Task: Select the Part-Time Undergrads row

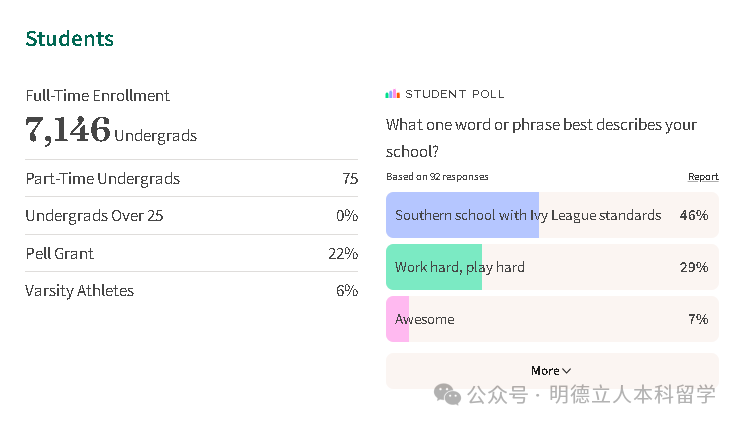Action: tap(191, 178)
